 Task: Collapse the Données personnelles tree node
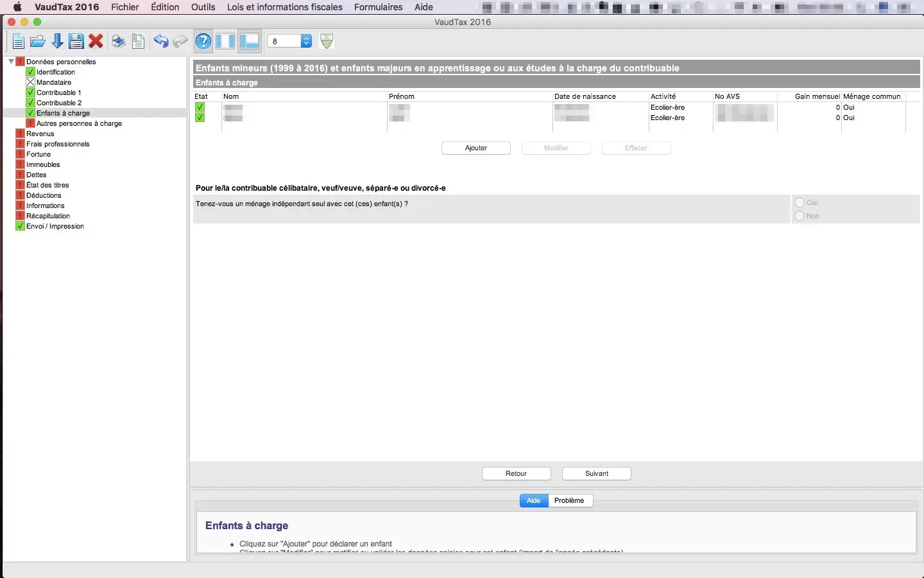tap(11, 62)
